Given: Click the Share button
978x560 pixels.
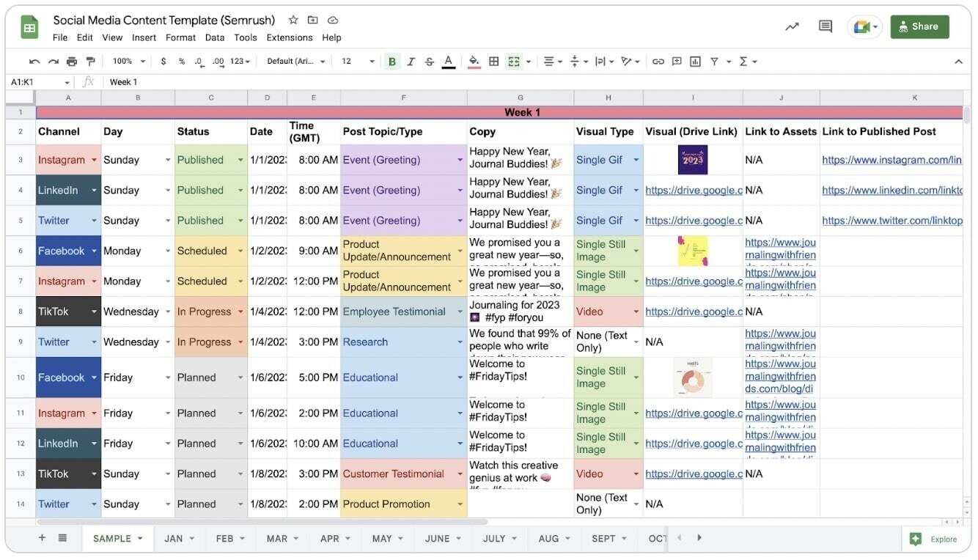Looking at the screenshot, I should (x=919, y=26).
